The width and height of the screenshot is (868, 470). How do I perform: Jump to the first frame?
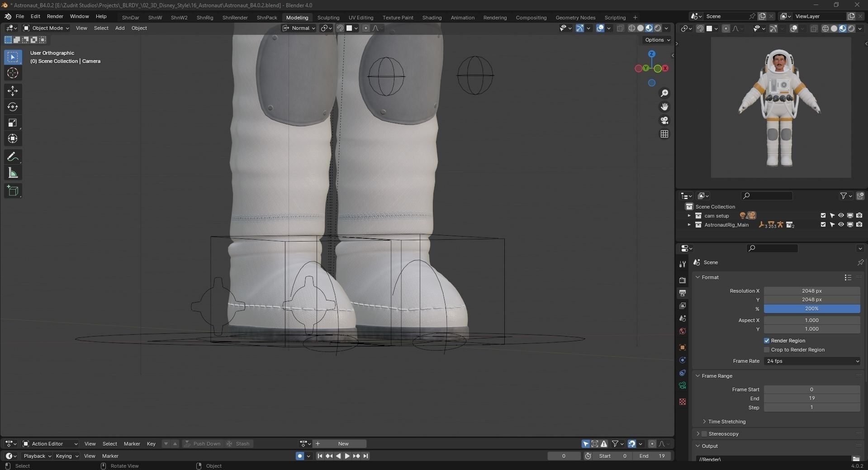320,456
